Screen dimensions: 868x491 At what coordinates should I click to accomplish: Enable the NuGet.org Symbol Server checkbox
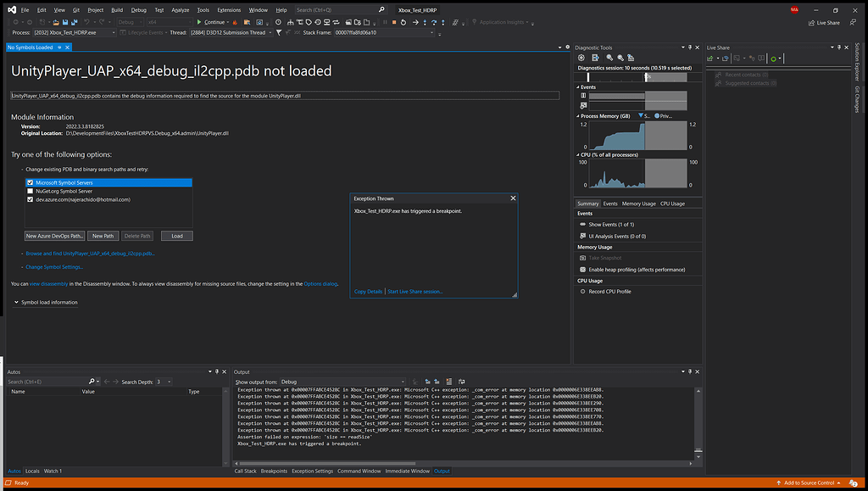click(30, 191)
